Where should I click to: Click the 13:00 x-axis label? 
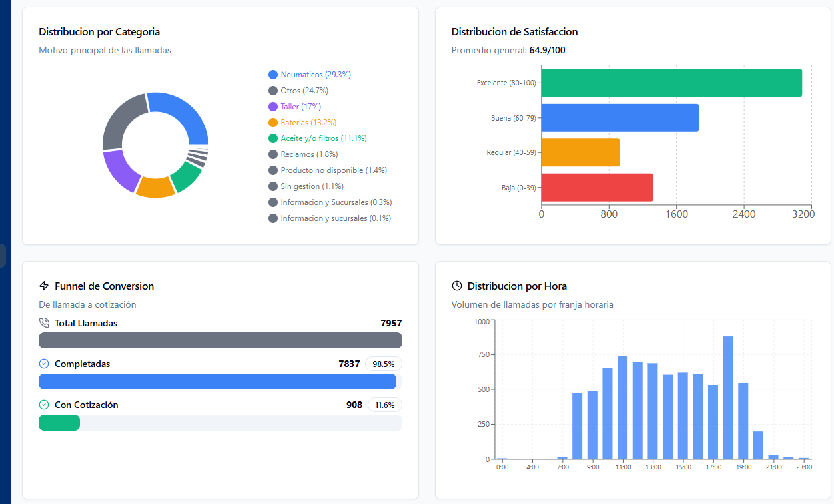(x=653, y=467)
